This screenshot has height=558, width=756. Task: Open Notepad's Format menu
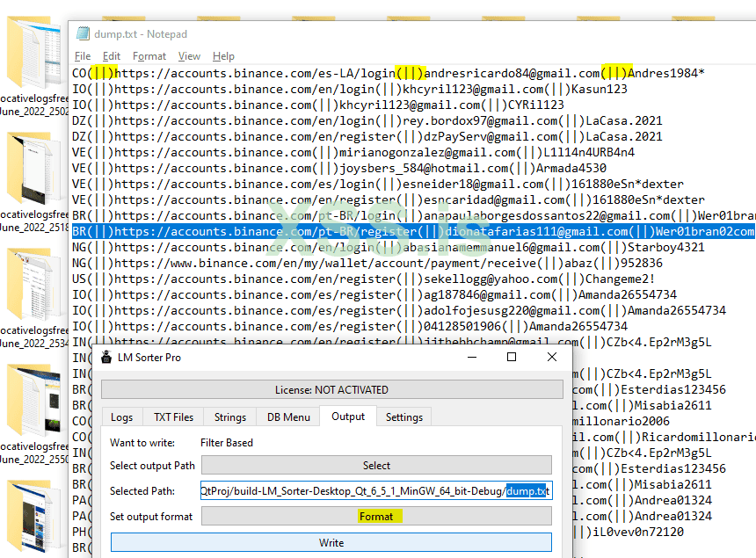pos(149,56)
